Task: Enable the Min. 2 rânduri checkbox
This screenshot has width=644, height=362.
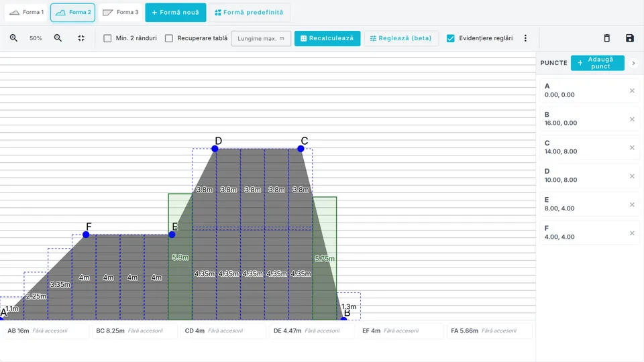Action: pos(107,38)
